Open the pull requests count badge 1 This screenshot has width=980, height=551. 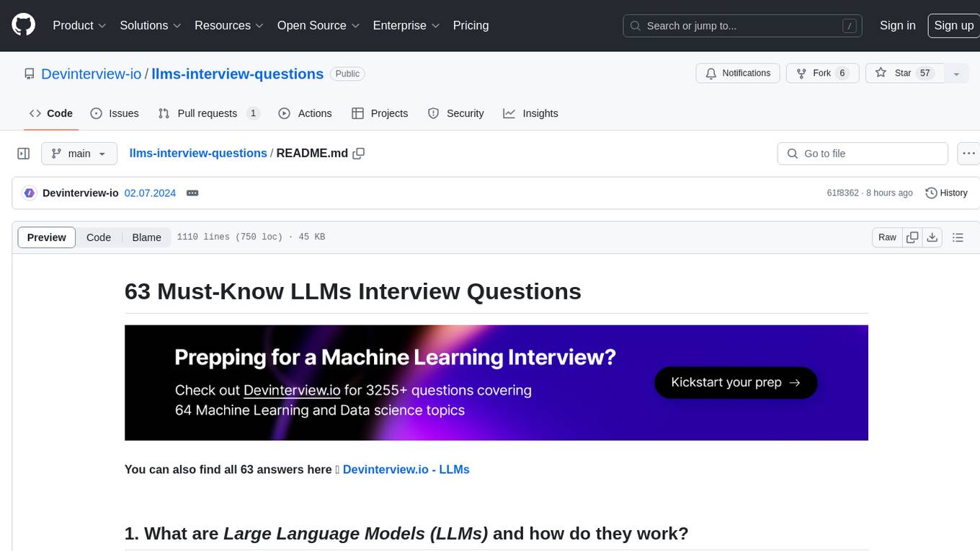tap(253, 113)
